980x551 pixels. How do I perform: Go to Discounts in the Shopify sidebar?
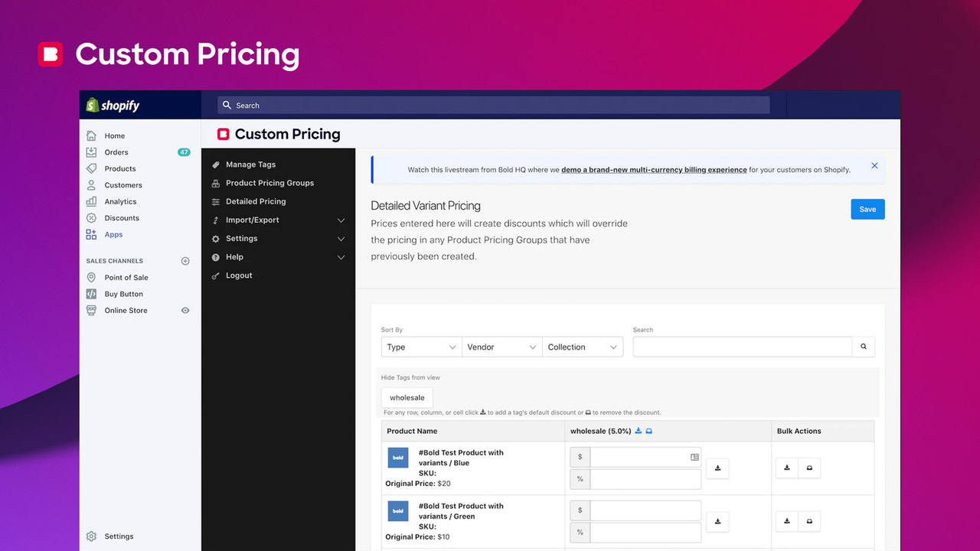pyautogui.click(x=122, y=217)
